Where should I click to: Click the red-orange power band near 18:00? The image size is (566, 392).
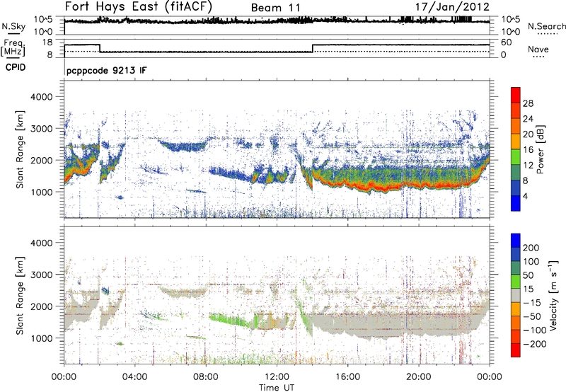point(383,187)
